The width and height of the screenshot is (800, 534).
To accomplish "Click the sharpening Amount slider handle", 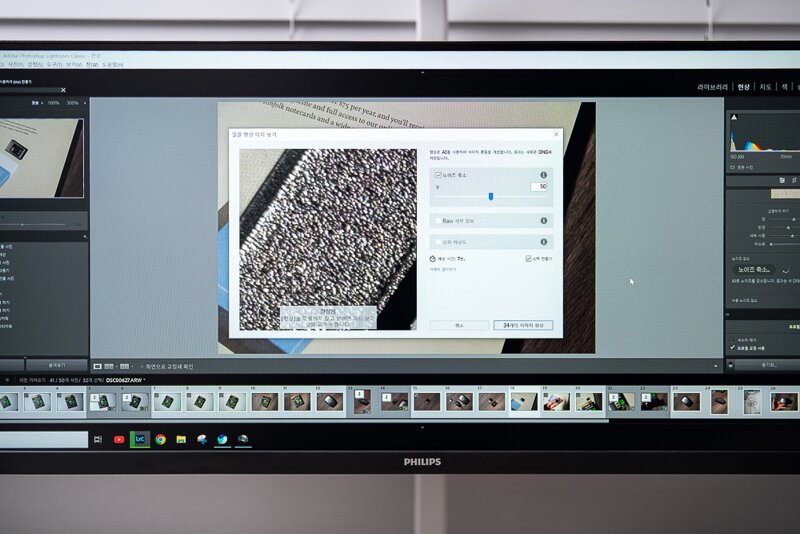I will point(794,219).
